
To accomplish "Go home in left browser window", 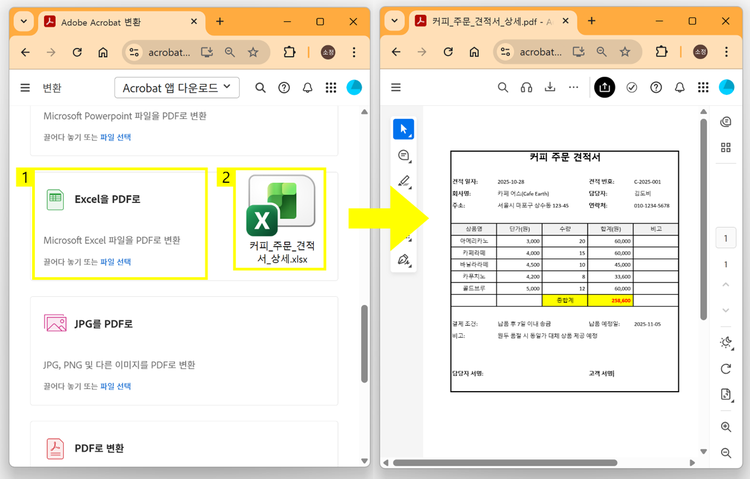I will pos(103,52).
